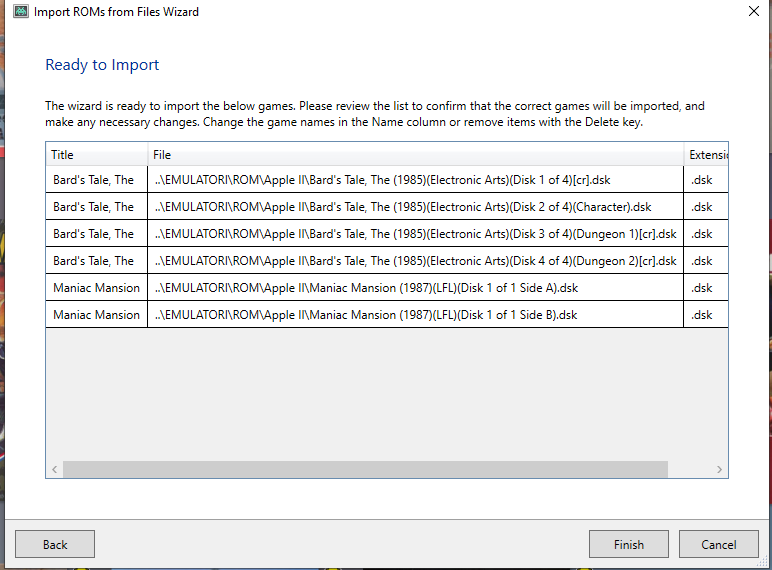Go back with the Back button
The width and height of the screenshot is (772, 570).
pos(55,544)
